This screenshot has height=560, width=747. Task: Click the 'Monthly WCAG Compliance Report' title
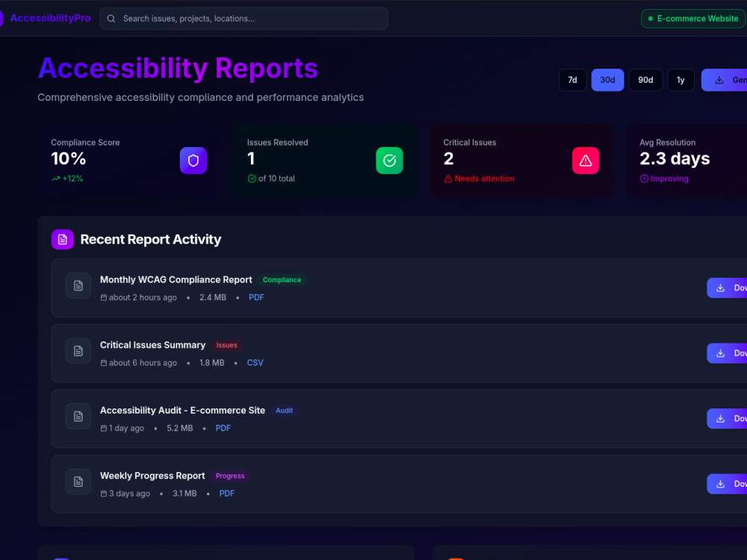click(176, 279)
